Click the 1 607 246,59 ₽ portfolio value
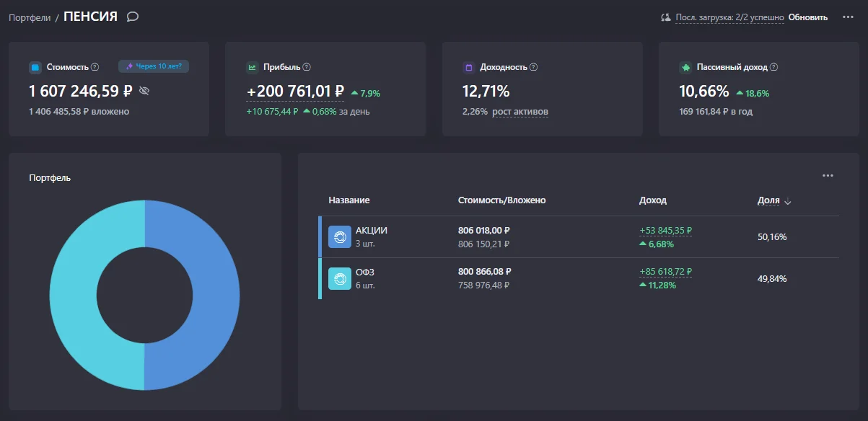The width and height of the screenshot is (868, 421). tap(81, 92)
